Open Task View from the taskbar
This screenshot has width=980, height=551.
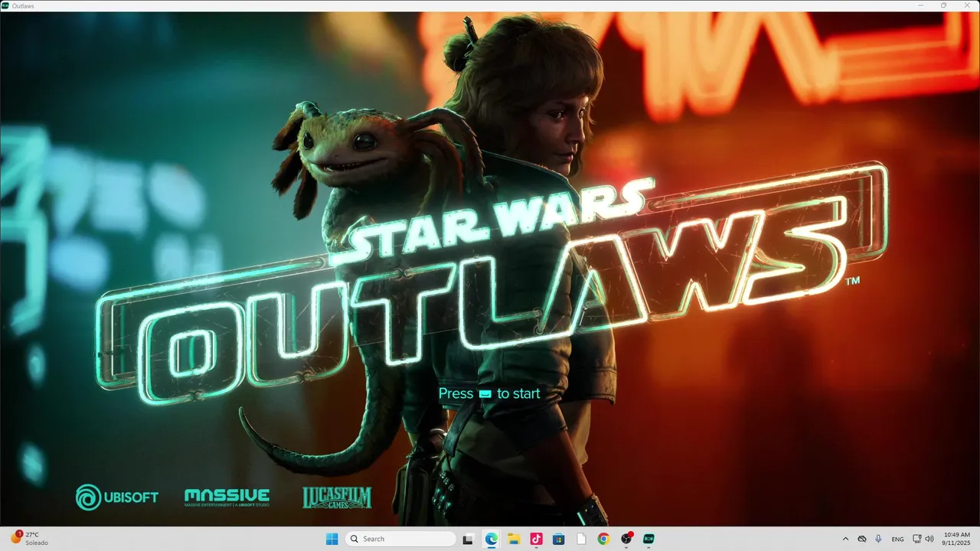(469, 539)
